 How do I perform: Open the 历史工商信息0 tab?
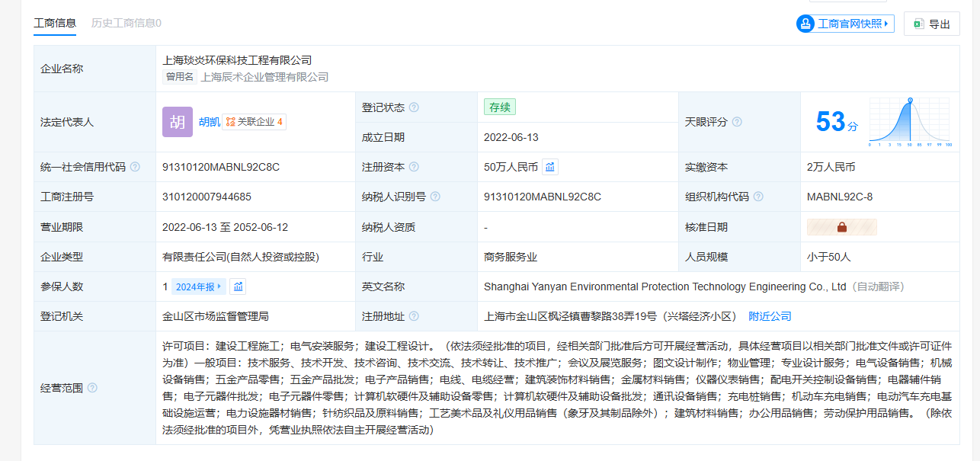127,23
